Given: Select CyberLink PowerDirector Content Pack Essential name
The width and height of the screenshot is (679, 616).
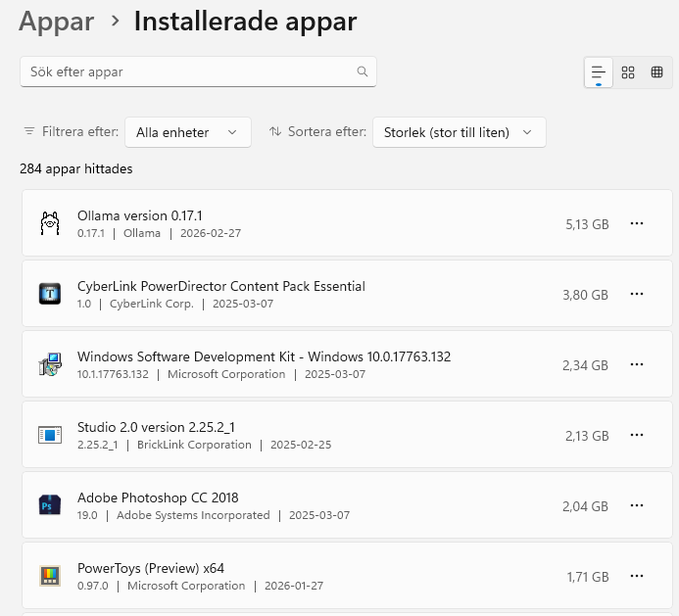Looking at the screenshot, I should [221, 286].
